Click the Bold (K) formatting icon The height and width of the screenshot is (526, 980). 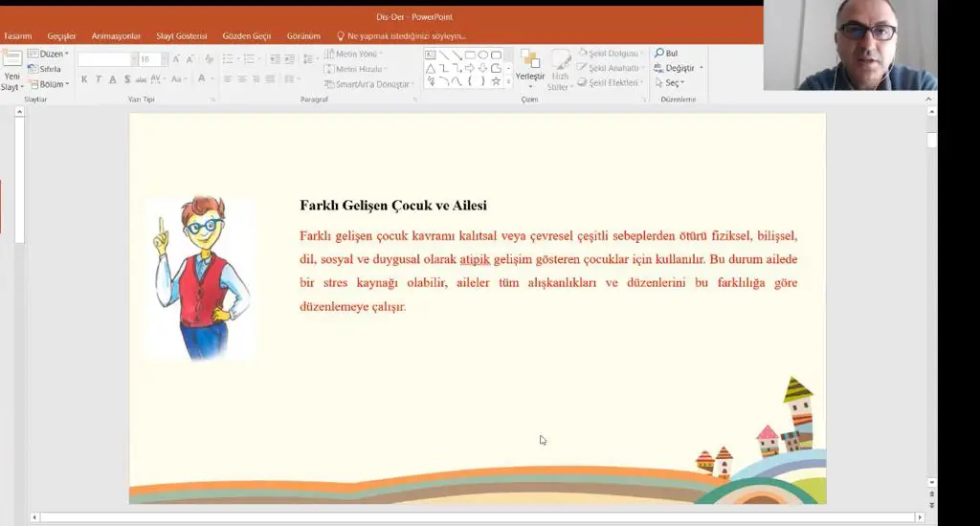[84, 79]
